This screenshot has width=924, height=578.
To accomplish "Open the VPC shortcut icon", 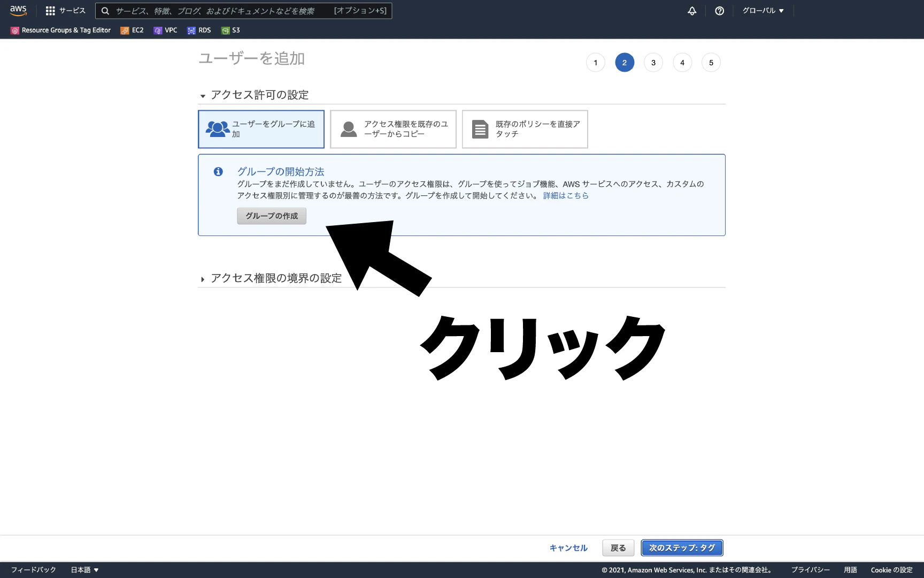I will 158,31.
